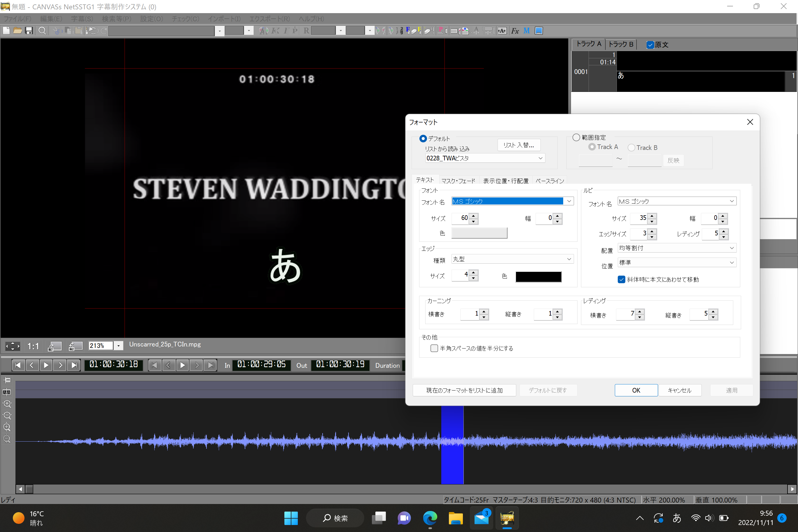Select the 範囲指定 radio button

click(576, 137)
